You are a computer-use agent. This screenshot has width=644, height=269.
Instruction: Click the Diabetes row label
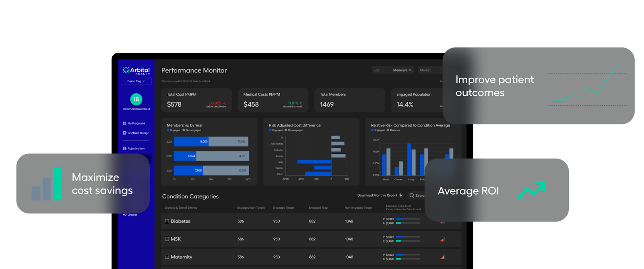point(180,221)
